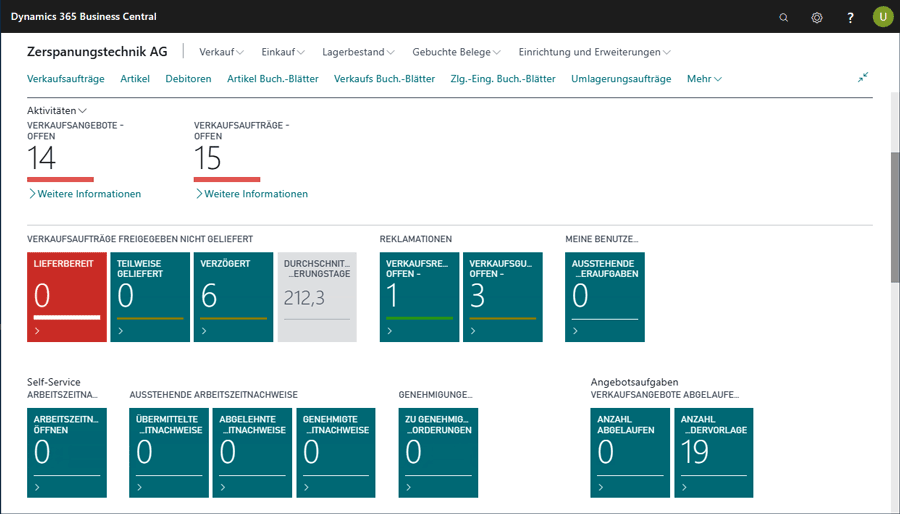The image size is (900, 514).
Task: Open Verkaufsangebote offen count 14
Action: point(41,158)
